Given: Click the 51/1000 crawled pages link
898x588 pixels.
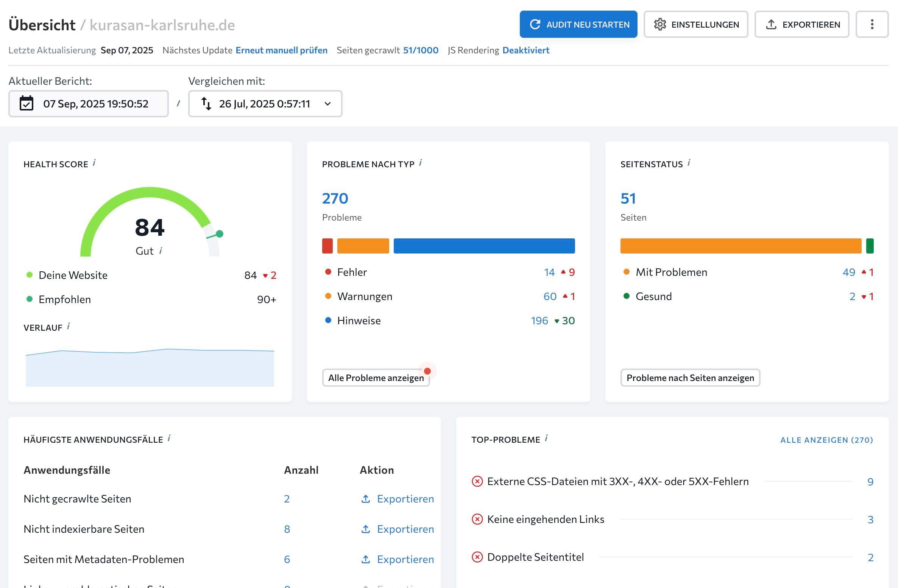Looking at the screenshot, I should tap(421, 50).
